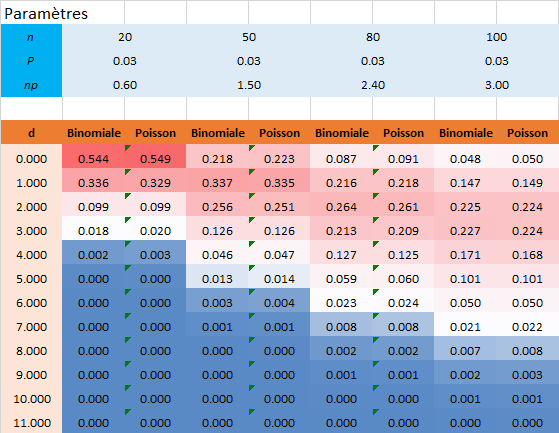Select the cell showing 0.227
559x433 pixels.
466,231
